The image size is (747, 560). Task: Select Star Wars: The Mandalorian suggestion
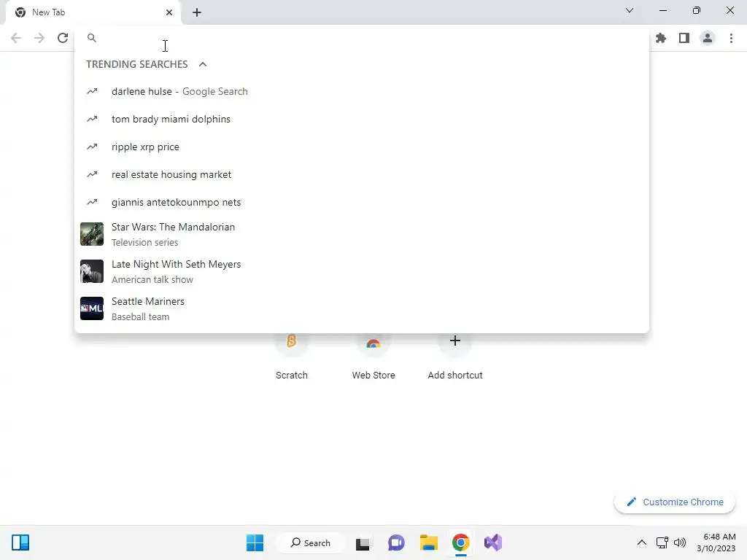point(362,234)
